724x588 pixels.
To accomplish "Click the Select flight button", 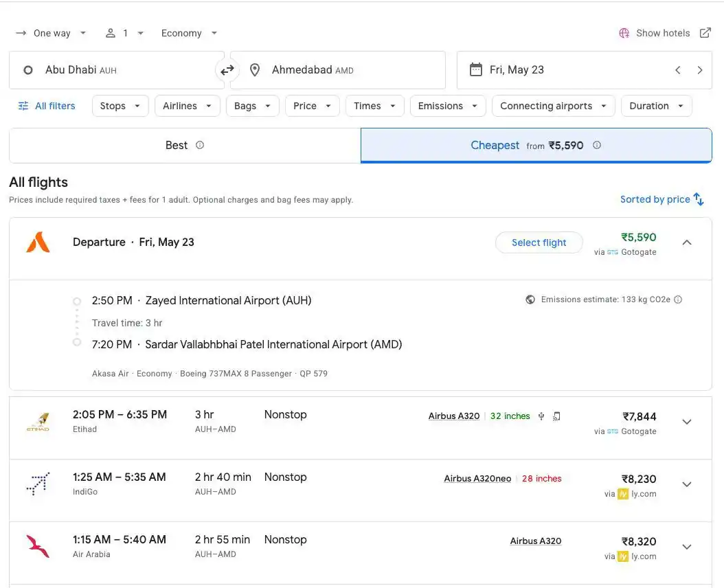I will tap(539, 242).
